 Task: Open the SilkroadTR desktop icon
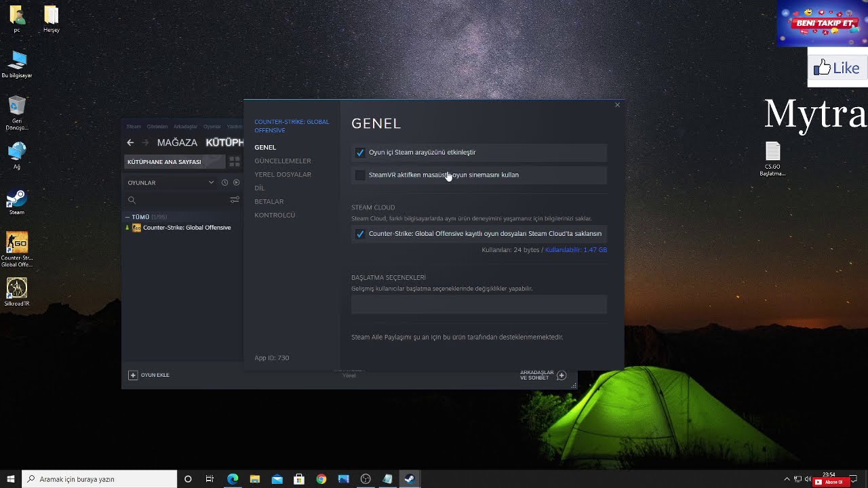[x=17, y=292]
